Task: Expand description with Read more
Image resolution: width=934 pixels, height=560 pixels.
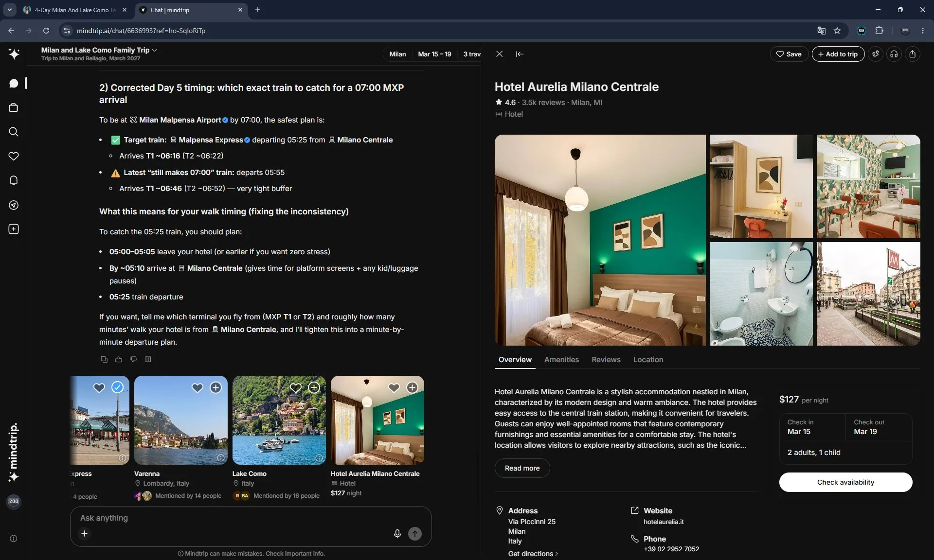Action: coord(522,468)
